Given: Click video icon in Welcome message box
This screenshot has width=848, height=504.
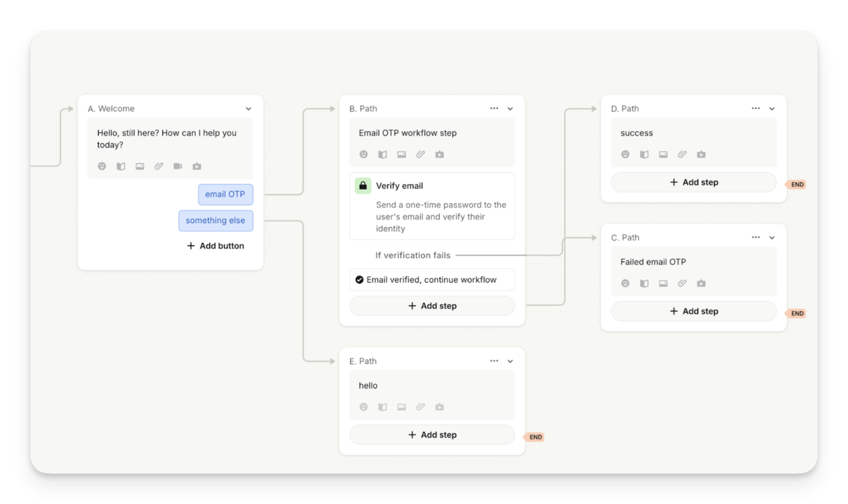Looking at the screenshot, I should (x=178, y=166).
